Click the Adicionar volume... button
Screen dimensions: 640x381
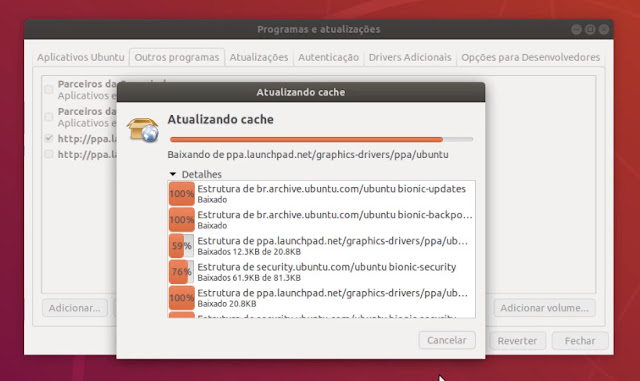point(544,308)
